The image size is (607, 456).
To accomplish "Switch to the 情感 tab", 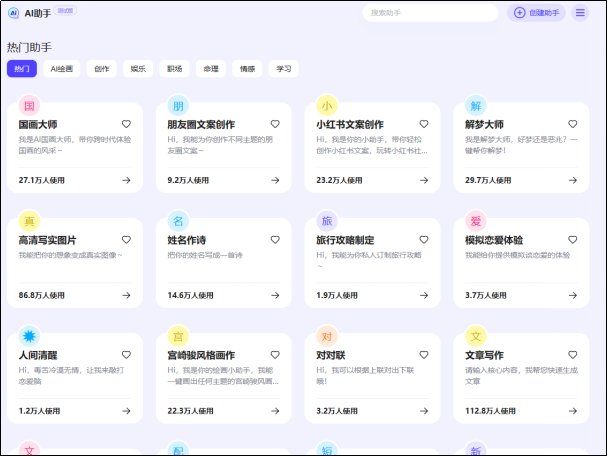I will tap(247, 69).
